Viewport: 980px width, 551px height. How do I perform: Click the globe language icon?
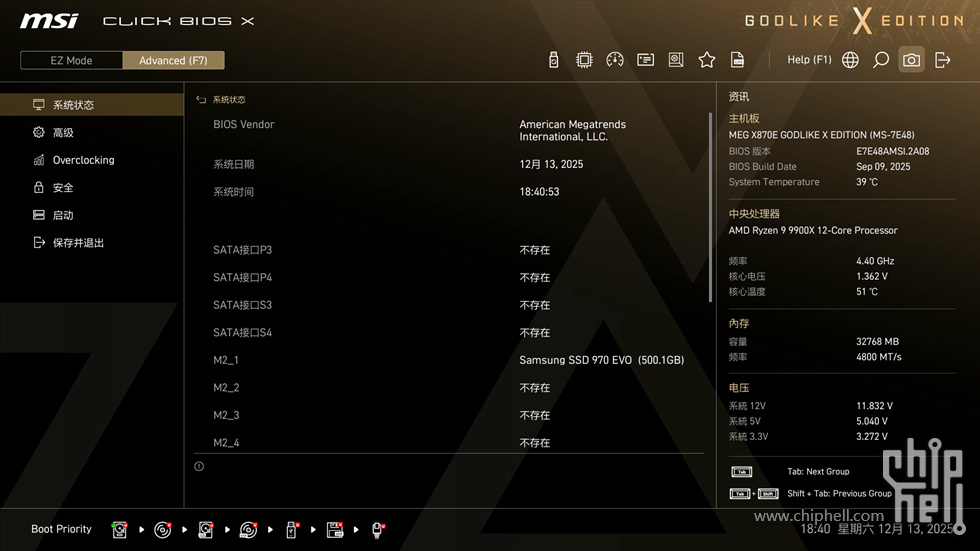tap(850, 60)
